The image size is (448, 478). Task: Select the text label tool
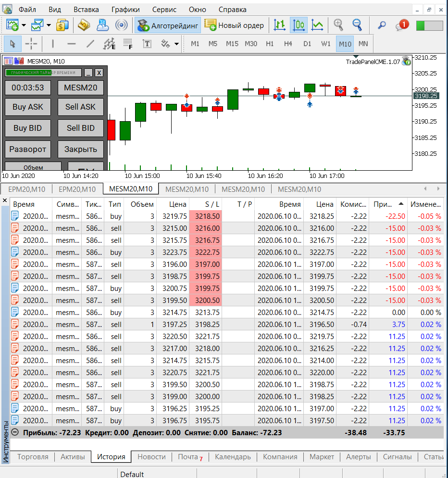coord(147,44)
